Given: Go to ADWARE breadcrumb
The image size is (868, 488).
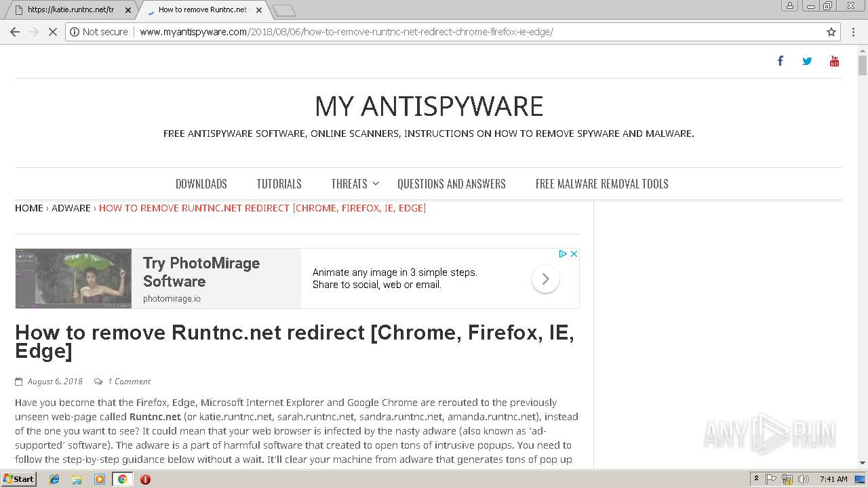Looking at the screenshot, I should pos(71,208).
